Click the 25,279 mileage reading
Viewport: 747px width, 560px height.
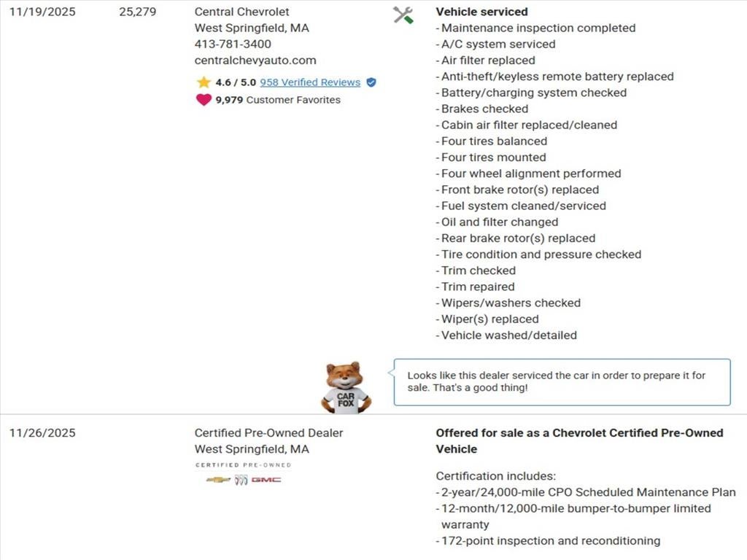[x=137, y=12]
